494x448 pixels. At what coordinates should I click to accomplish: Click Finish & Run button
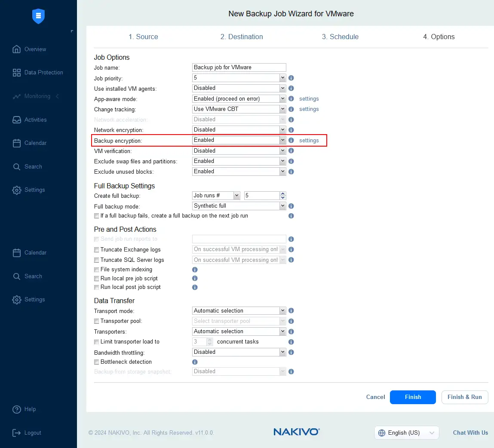pyautogui.click(x=464, y=397)
